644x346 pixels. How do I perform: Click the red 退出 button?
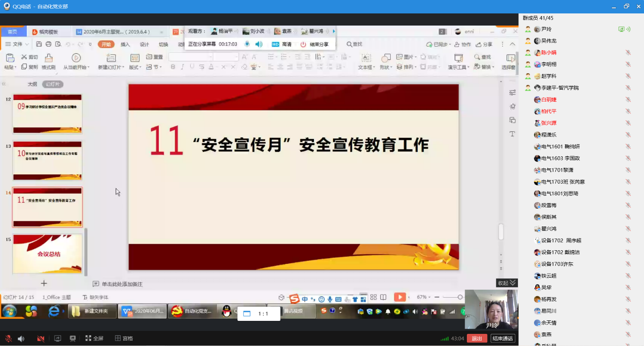(x=477, y=339)
